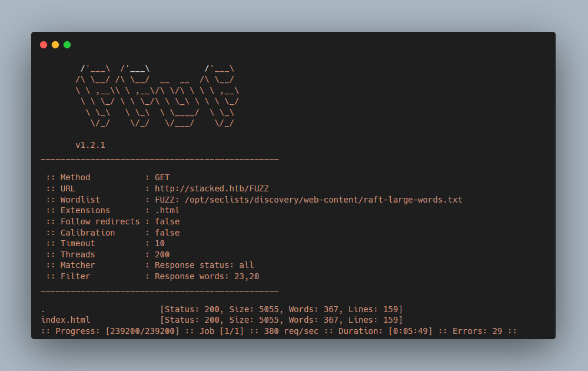588x371 pixels.
Task: Click the v1.2.1 version text
Action: tap(90, 145)
